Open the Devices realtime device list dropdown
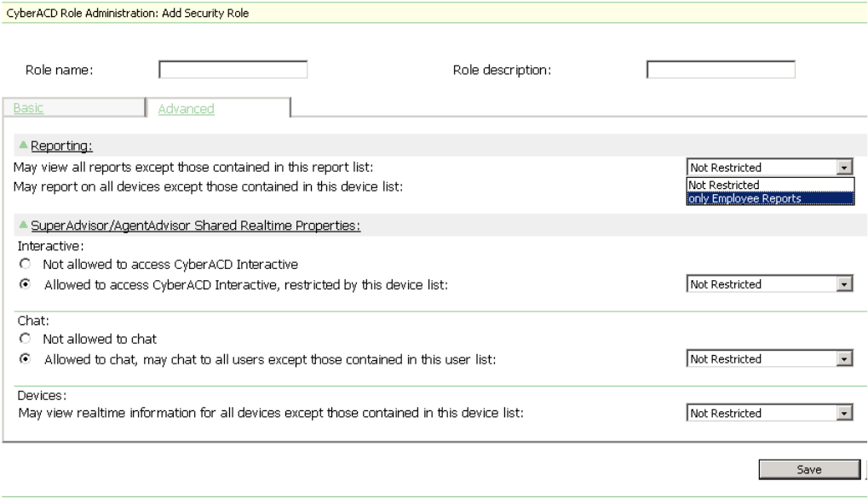 (844, 414)
